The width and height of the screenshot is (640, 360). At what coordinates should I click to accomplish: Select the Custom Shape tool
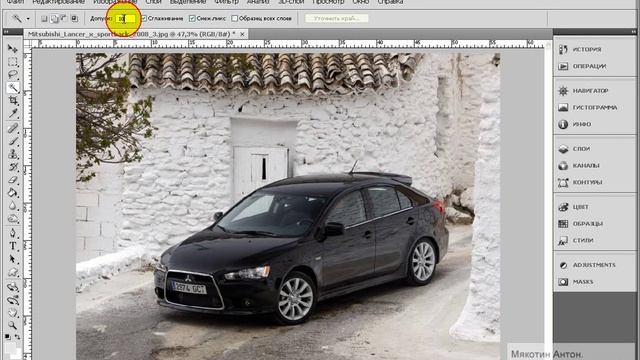(13, 272)
